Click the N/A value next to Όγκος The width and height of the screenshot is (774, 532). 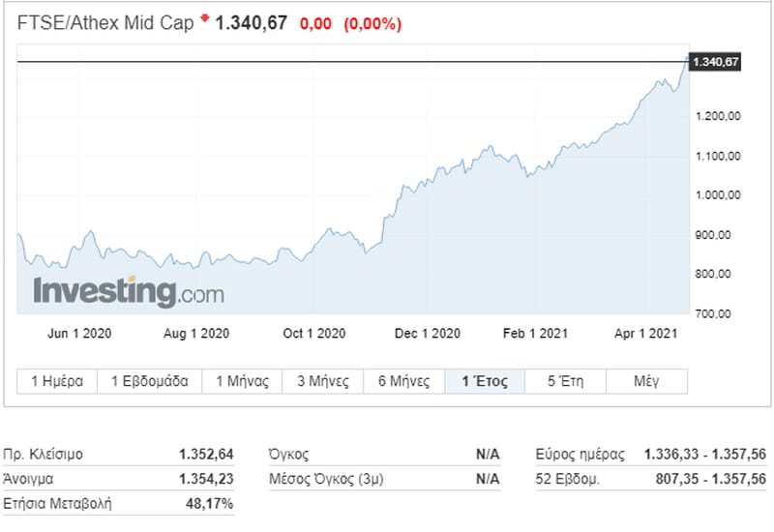coord(488,454)
